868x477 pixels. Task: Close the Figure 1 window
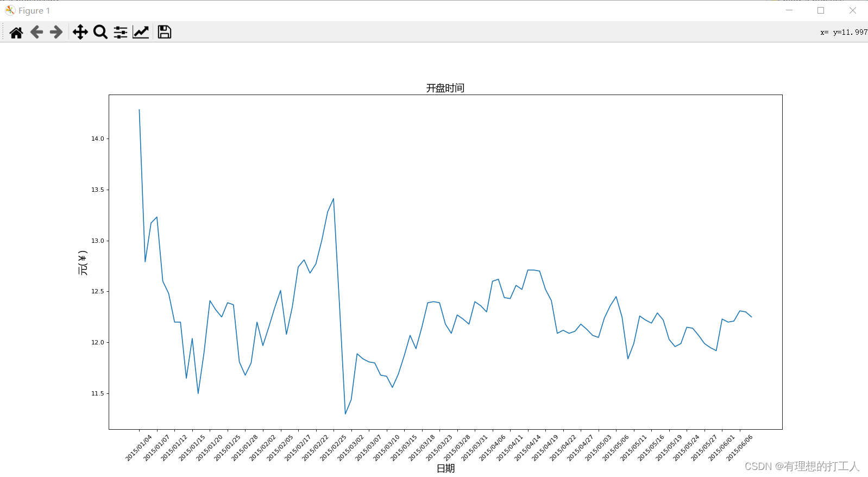[852, 10]
